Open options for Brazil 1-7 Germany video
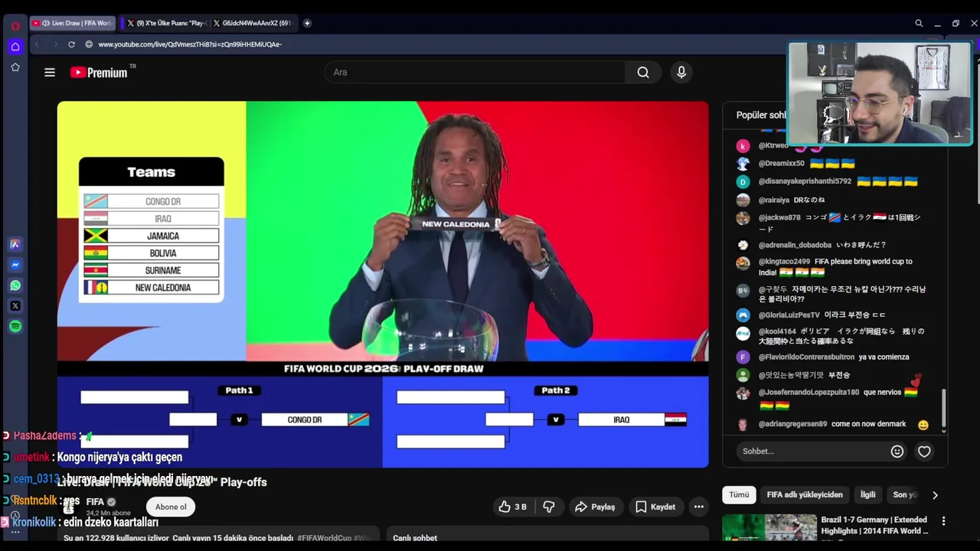 tap(943, 521)
